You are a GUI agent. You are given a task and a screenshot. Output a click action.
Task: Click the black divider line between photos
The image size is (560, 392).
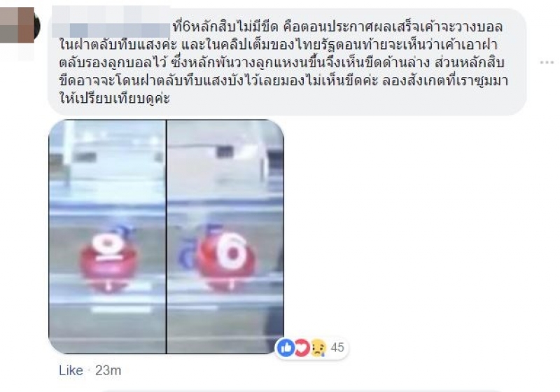(166, 237)
